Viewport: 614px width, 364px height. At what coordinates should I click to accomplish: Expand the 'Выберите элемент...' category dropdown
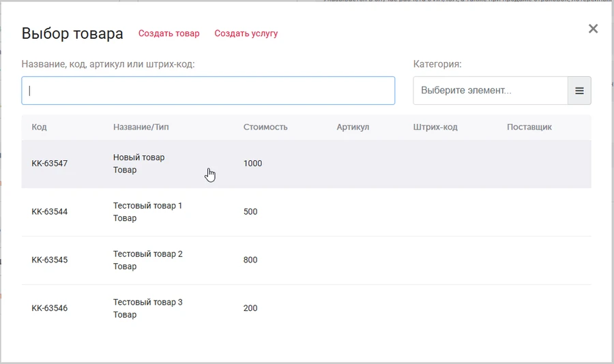coord(490,91)
